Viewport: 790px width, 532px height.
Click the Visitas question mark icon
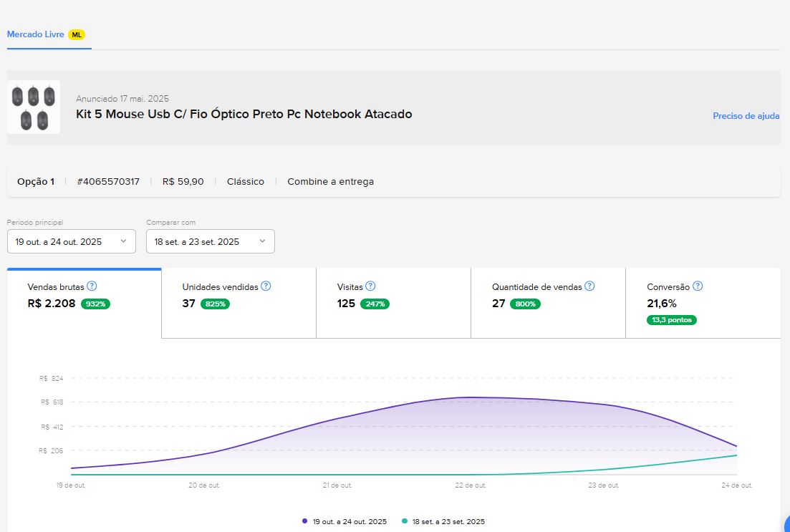click(370, 286)
